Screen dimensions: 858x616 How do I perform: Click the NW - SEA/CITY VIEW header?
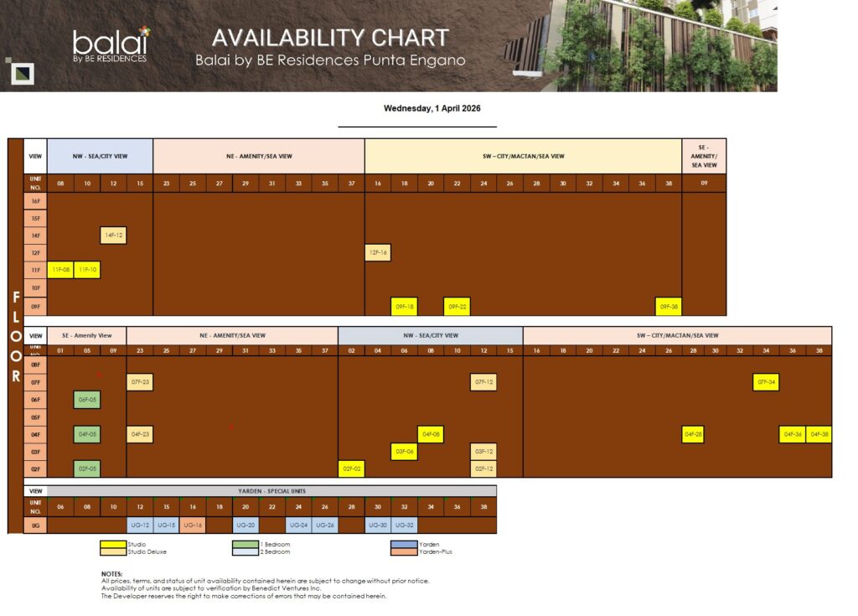click(x=99, y=156)
